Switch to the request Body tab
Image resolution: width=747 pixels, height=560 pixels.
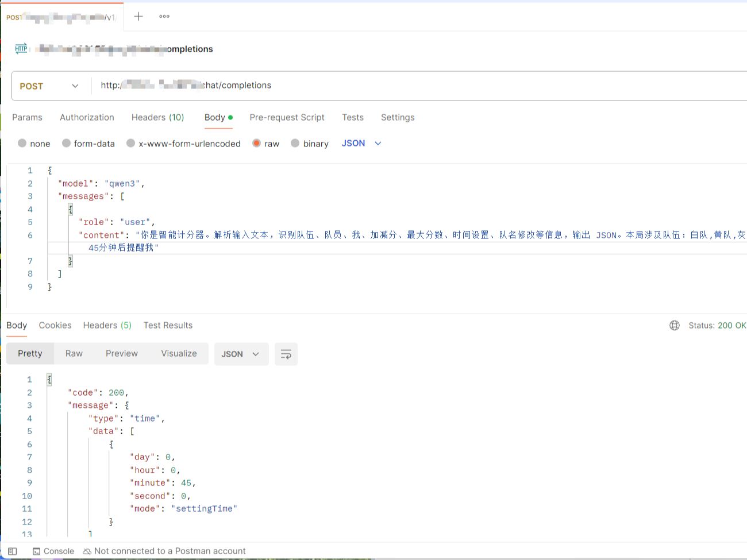(x=218, y=117)
